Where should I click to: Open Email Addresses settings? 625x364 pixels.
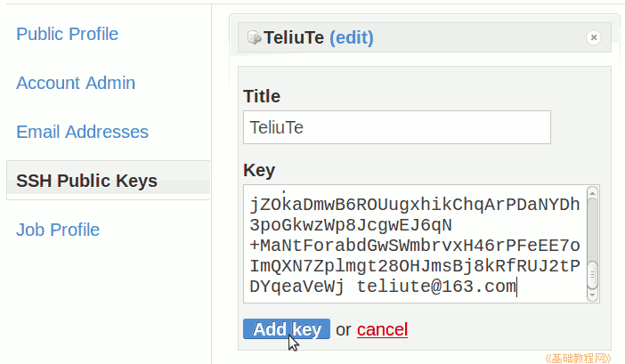coord(82,132)
